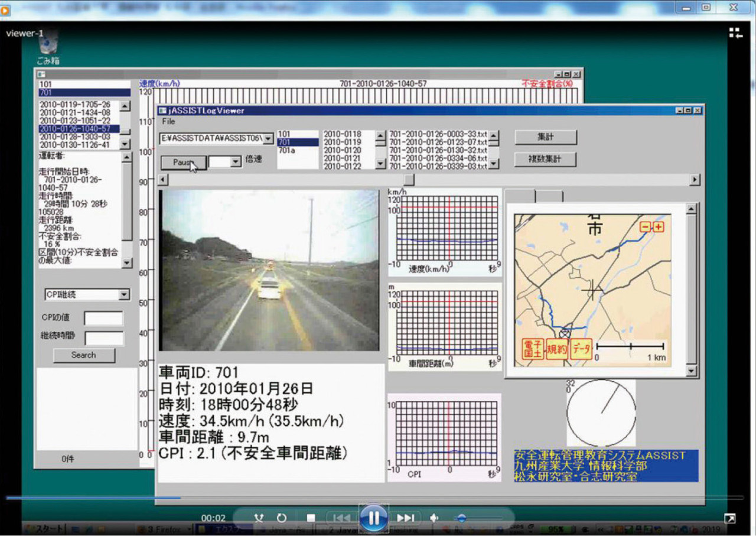
Task: Toggle shuffle in player controls
Action: pos(259,518)
